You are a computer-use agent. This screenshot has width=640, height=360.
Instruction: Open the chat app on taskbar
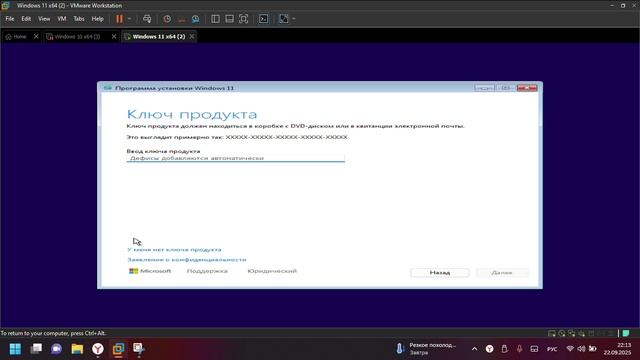click(57, 349)
